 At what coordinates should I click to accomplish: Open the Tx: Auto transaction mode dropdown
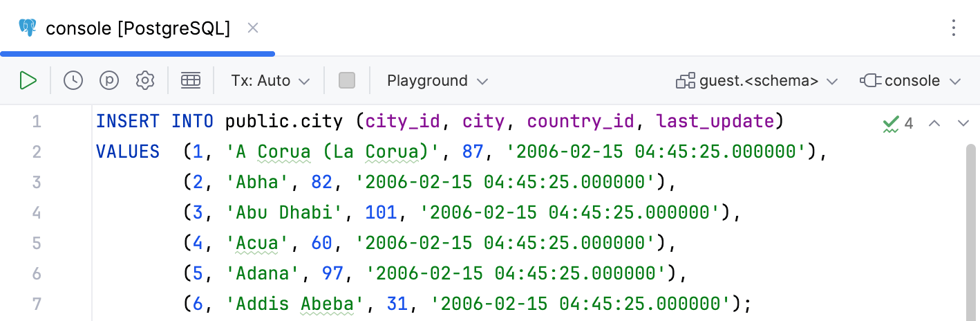(270, 80)
